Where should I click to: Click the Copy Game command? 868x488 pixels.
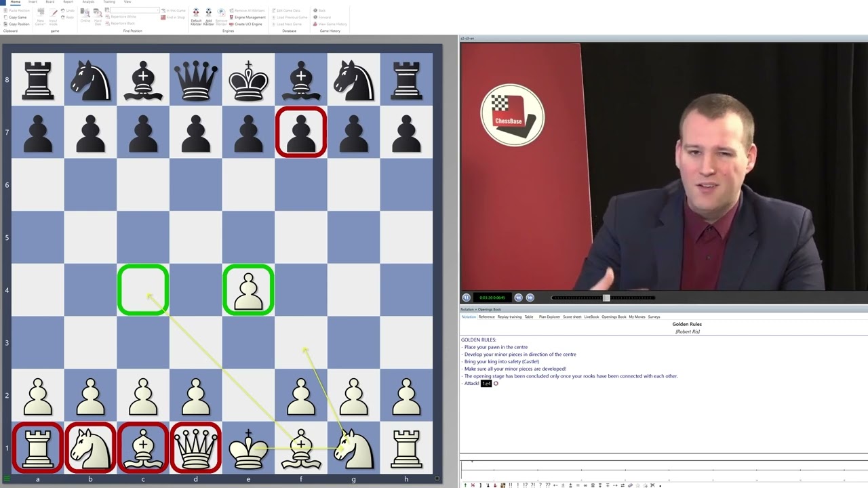(x=14, y=17)
